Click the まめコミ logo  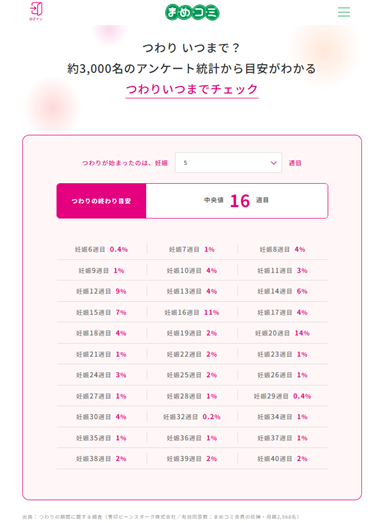tap(192, 12)
